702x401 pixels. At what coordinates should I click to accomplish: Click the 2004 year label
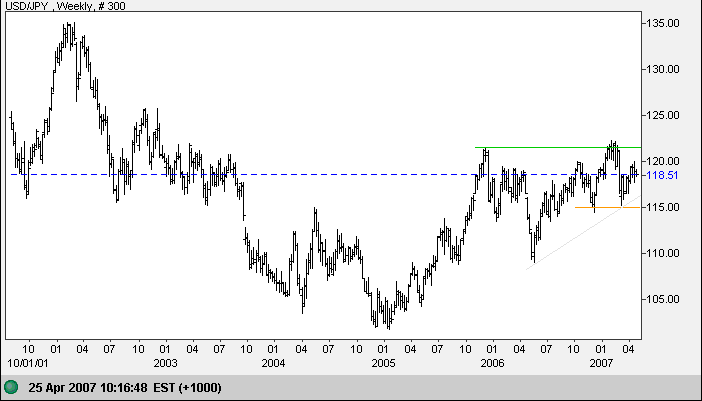(273, 363)
